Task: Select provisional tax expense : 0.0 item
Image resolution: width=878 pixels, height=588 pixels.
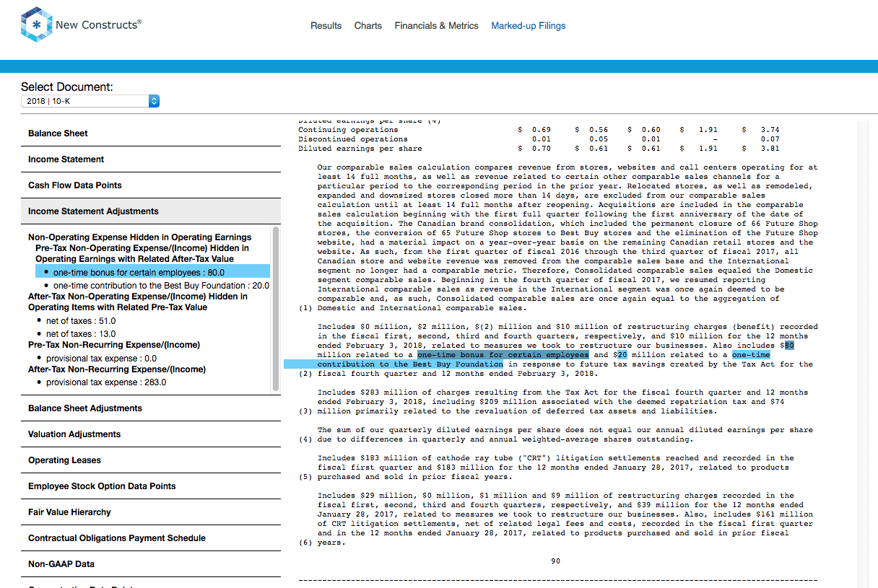Action: point(101,359)
